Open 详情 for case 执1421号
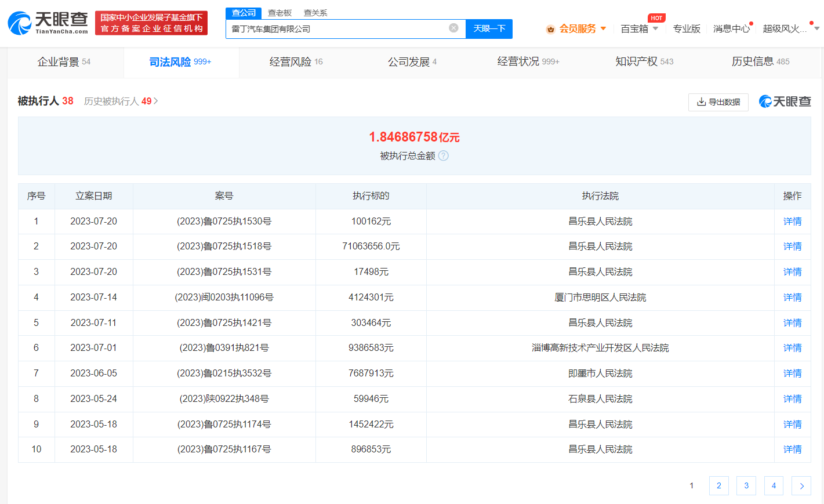 pyautogui.click(x=792, y=323)
